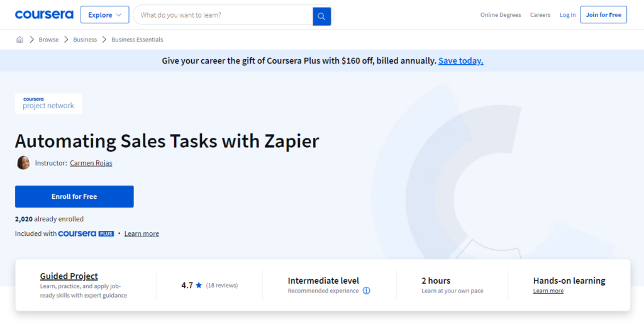Screen dimensions: 644x324
Task: Click Enroll for Free button
Action: tap(74, 196)
